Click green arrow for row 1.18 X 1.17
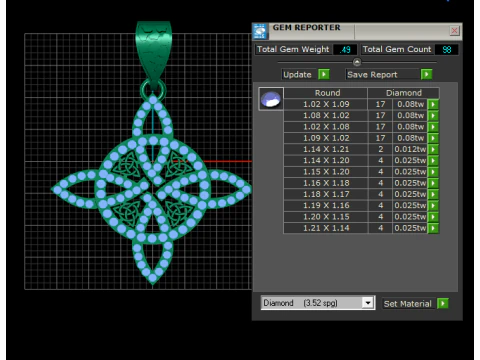The width and height of the screenshot is (480, 360). [433, 194]
